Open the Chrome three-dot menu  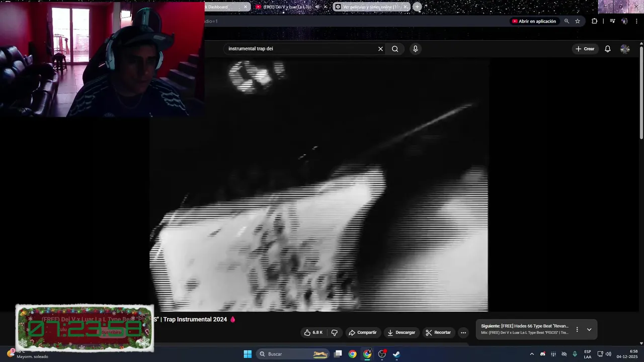coord(637,21)
